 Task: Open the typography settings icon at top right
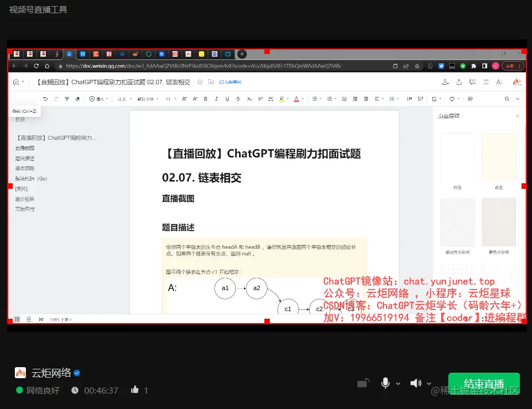[x=499, y=81]
